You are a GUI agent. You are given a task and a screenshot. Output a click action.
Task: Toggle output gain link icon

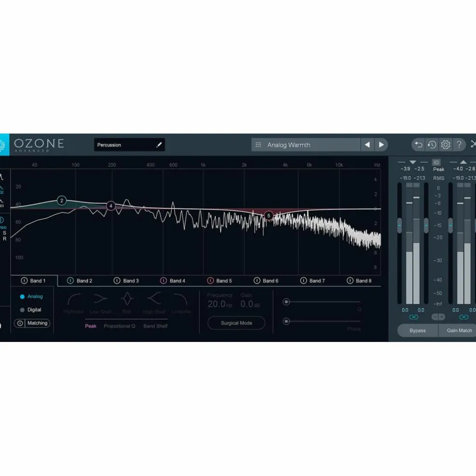[463, 317]
